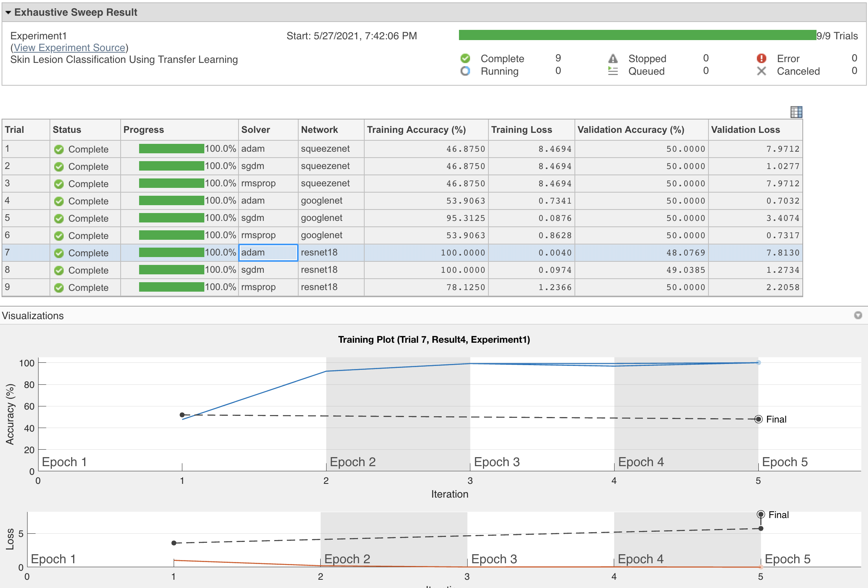Click the green Complete status icon

(x=465, y=59)
